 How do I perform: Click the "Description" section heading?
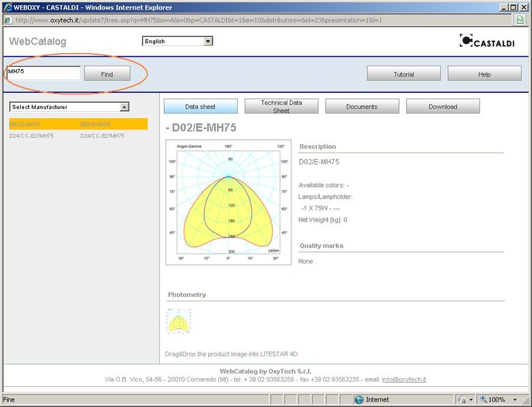(x=317, y=146)
